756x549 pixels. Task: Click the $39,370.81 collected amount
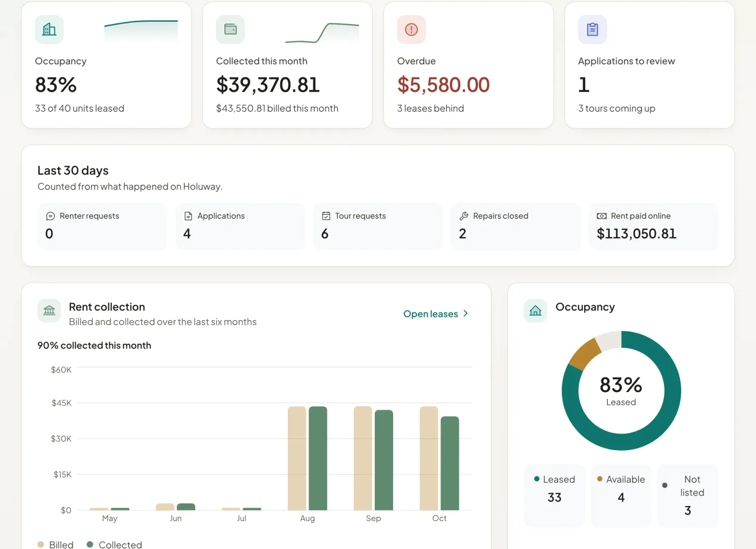click(268, 85)
